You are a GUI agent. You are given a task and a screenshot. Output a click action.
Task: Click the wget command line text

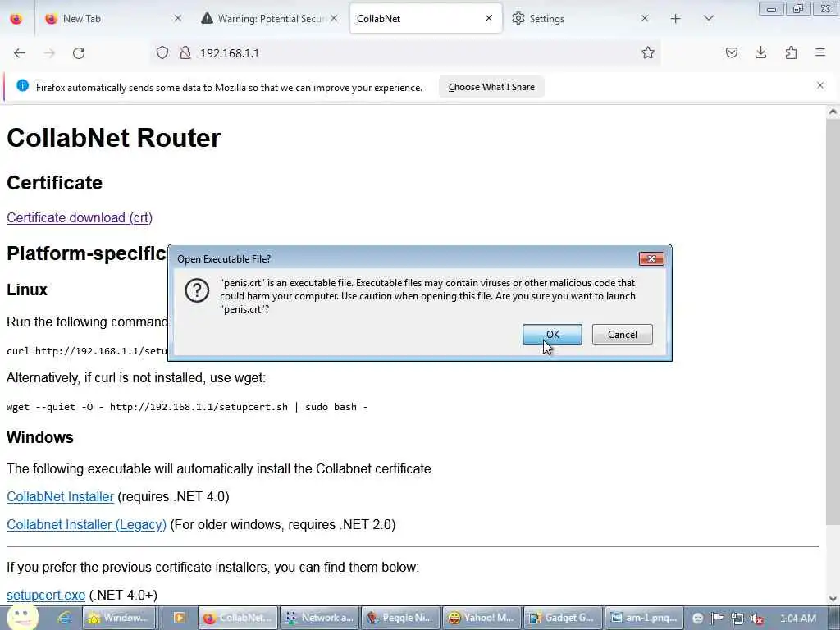[187, 407]
